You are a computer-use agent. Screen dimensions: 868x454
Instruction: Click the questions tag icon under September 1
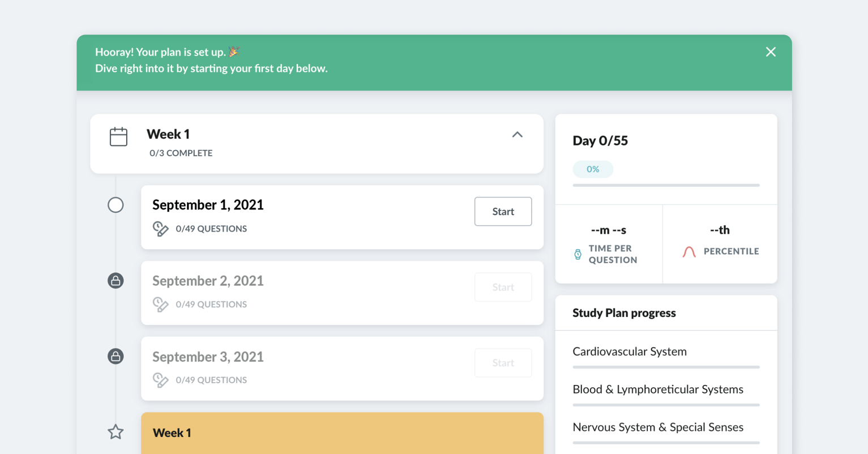pyautogui.click(x=160, y=228)
